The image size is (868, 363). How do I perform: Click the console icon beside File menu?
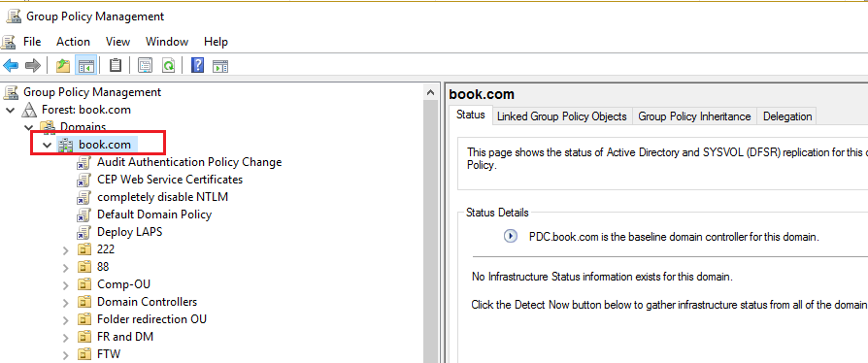click(x=10, y=42)
